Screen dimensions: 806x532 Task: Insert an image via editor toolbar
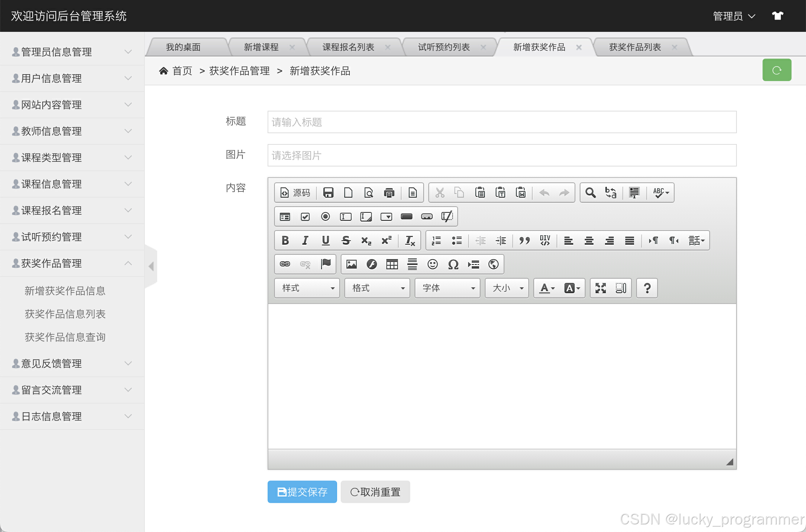point(351,265)
